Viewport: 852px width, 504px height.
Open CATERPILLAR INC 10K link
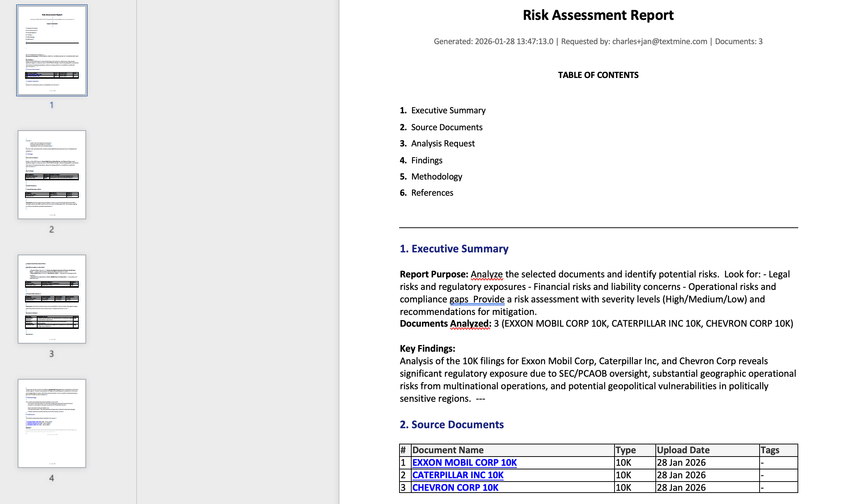458,475
